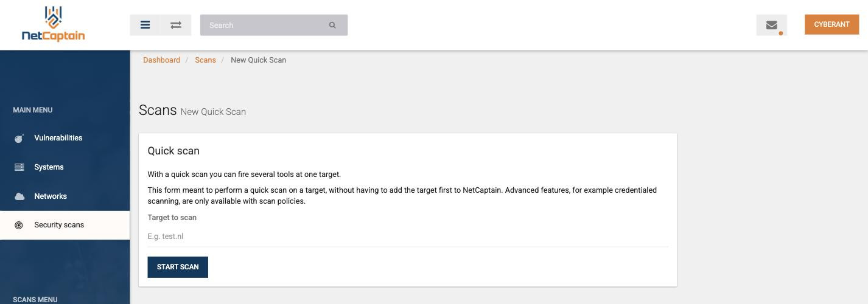Click the Vulnerabilities bomb icon
Screen dimensions: 868x304
pyautogui.click(x=19, y=138)
